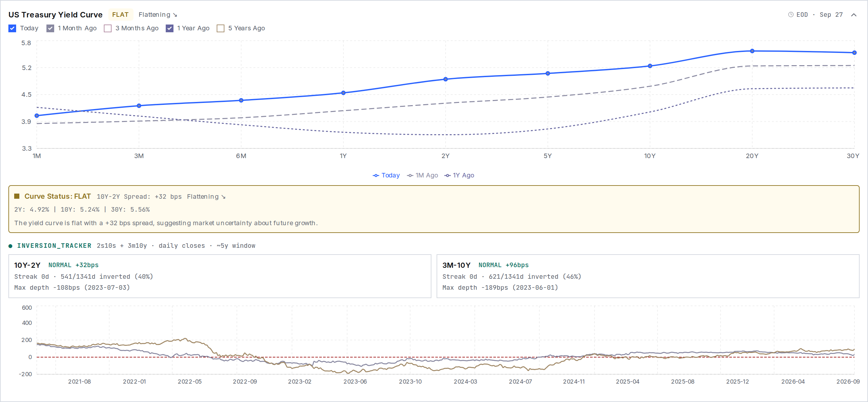Click the 5Y data point on Today curve

point(547,74)
